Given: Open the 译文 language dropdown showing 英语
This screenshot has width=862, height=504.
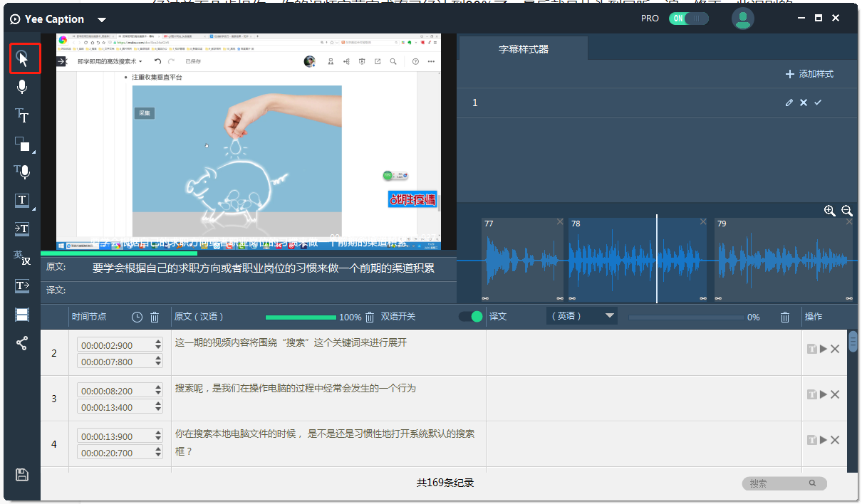Looking at the screenshot, I should [x=581, y=315].
